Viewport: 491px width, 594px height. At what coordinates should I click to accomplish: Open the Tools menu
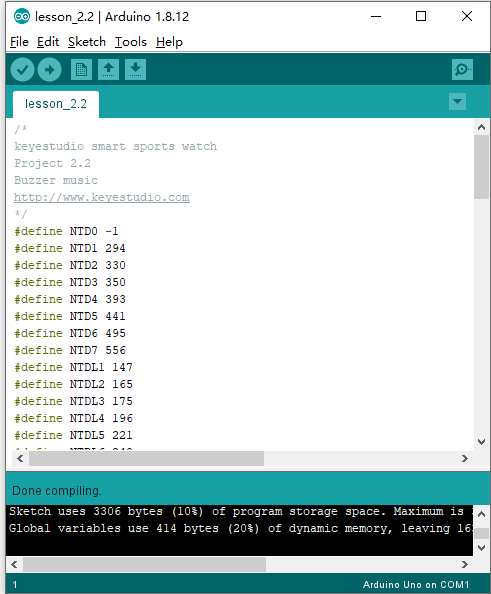(131, 42)
